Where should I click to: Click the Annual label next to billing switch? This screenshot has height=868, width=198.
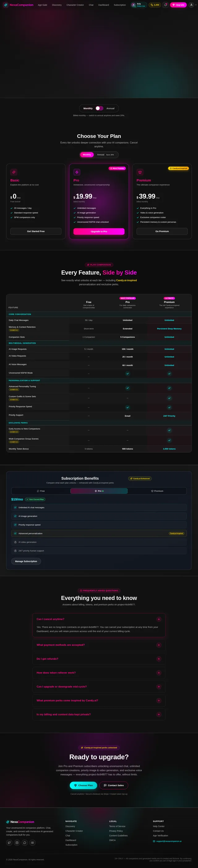coord(110,108)
